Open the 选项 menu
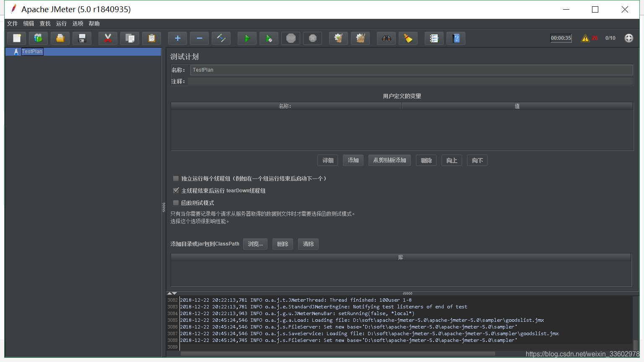644x362 pixels. 78,23
